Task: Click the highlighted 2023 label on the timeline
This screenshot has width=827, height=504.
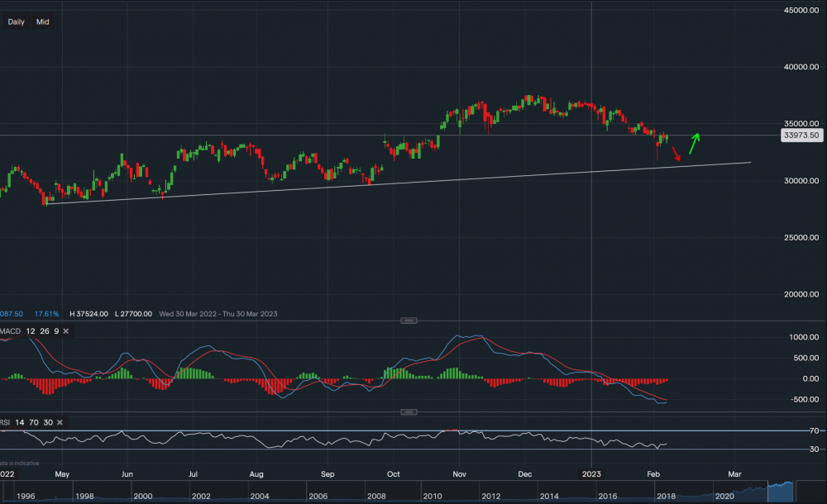Action: (x=592, y=473)
